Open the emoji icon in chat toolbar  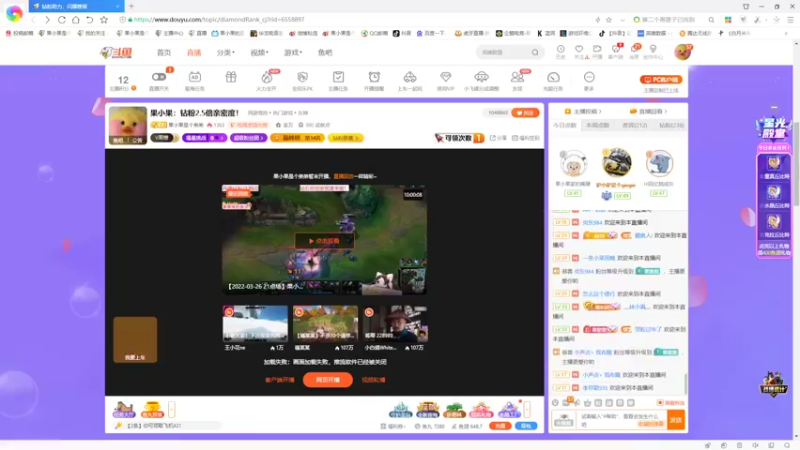(x=556, y=403)
